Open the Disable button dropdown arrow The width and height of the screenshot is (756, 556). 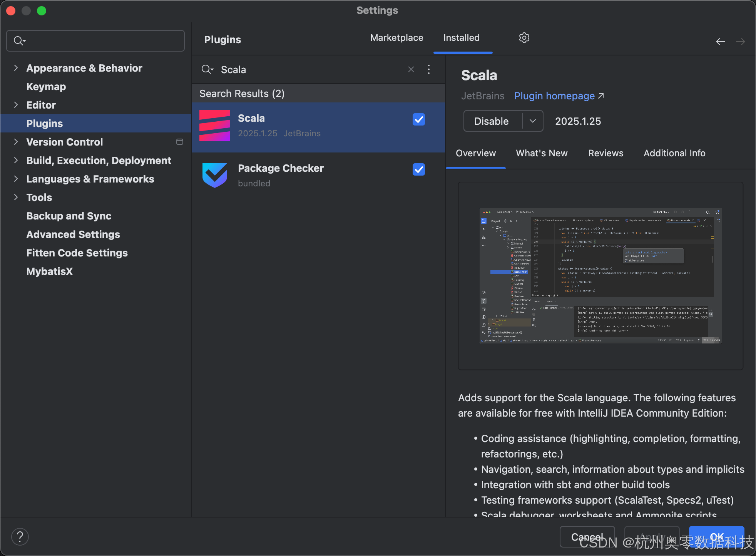[x=533, y=121]
